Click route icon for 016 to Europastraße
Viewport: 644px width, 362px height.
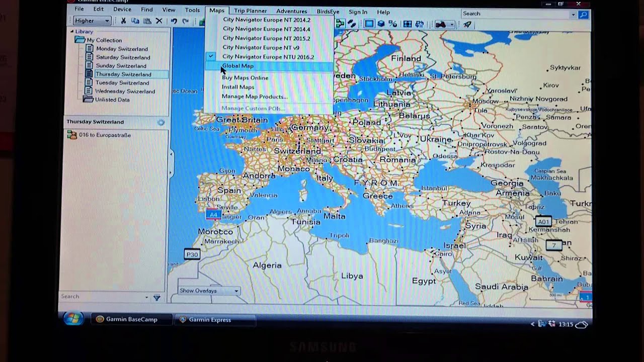[x=72, y=135]
